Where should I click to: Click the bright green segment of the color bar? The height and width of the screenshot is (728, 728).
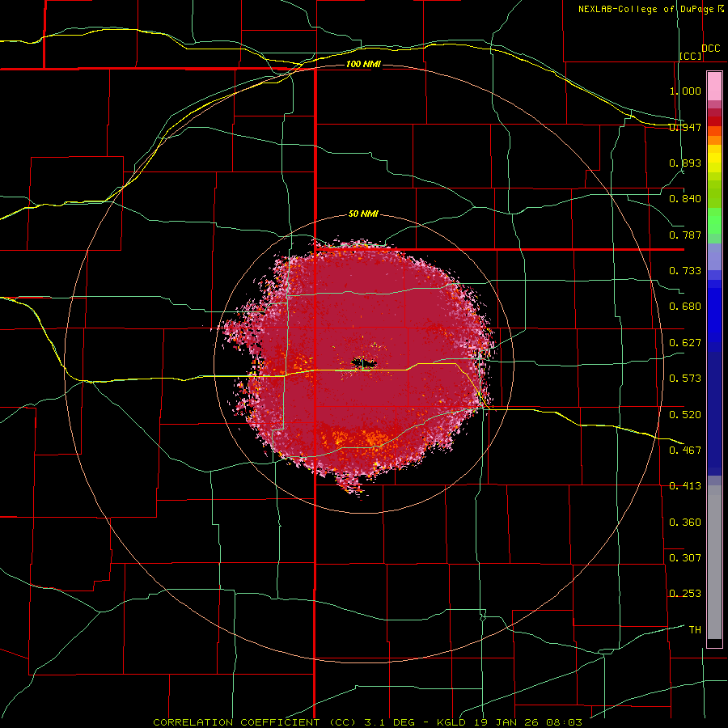[714, 221]
